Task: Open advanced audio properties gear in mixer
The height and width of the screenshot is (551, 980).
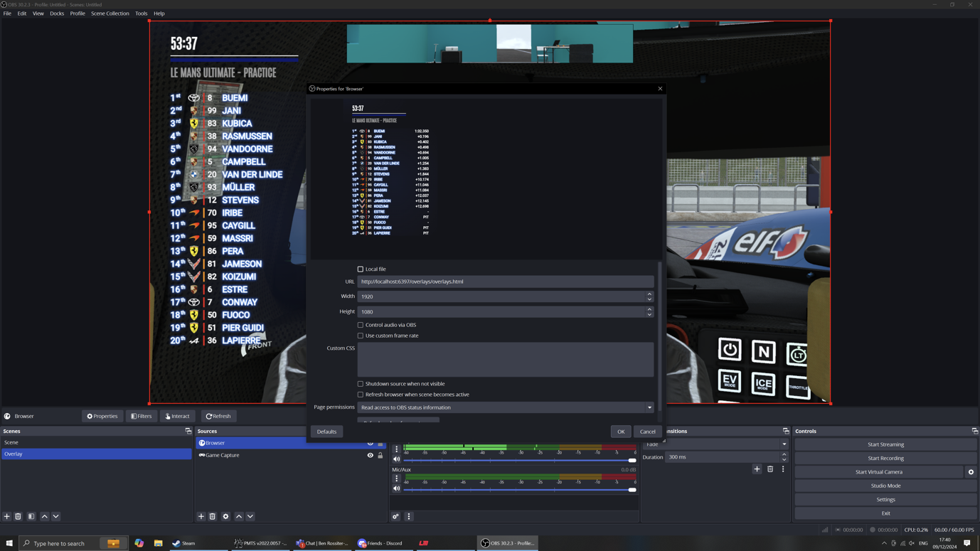Action: [x=395, y=516]
